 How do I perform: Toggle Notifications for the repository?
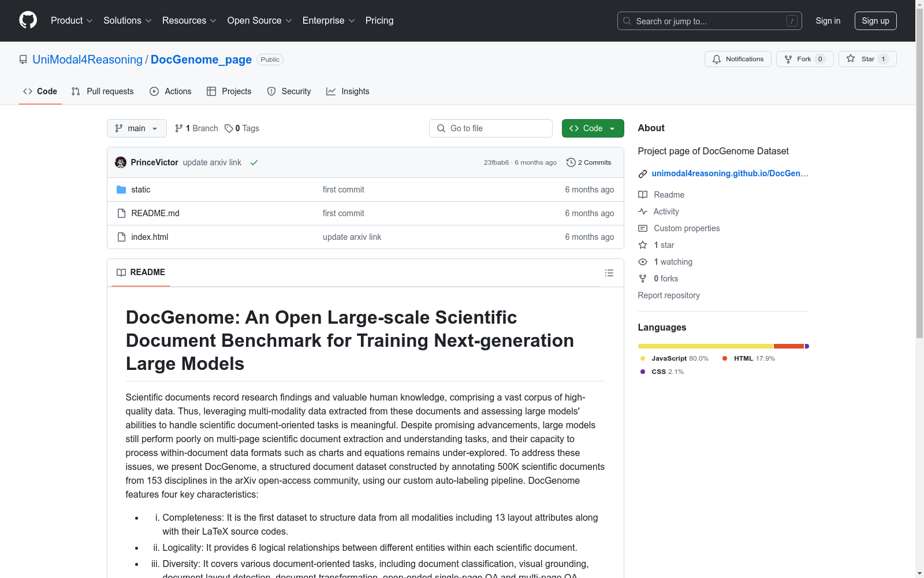pos(737,59)
